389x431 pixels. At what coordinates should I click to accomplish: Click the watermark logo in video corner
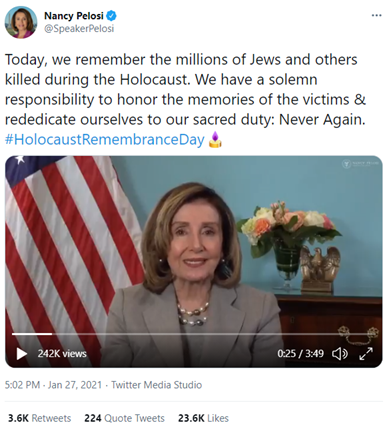click(361, 163)
